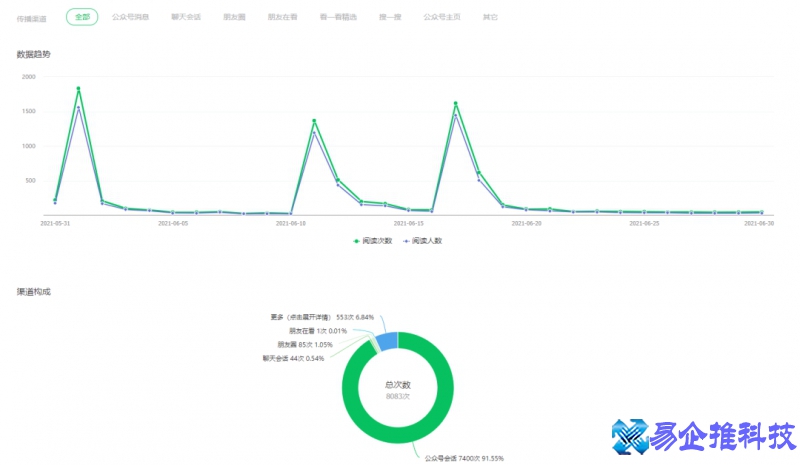Click the 2021-06-15 x-axis date label
This screenshot has height=465, width=800.
(409, 224)
